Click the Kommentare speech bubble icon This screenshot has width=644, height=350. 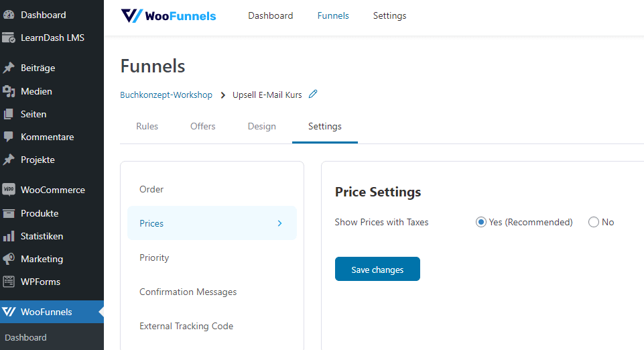9,137
